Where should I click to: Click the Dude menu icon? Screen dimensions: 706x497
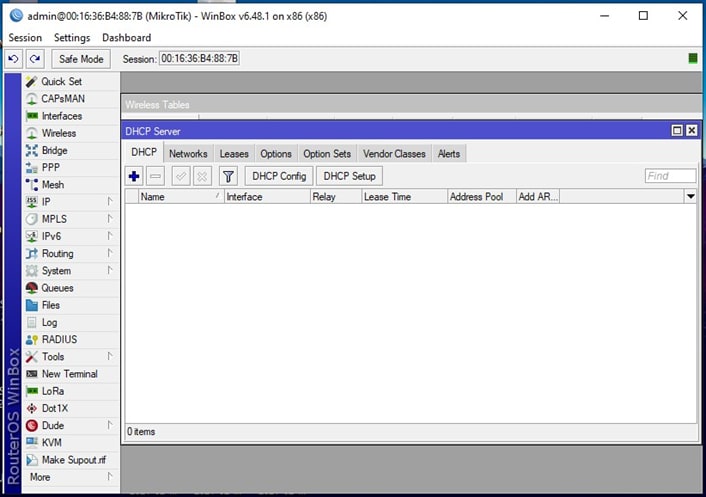(32, 425)
